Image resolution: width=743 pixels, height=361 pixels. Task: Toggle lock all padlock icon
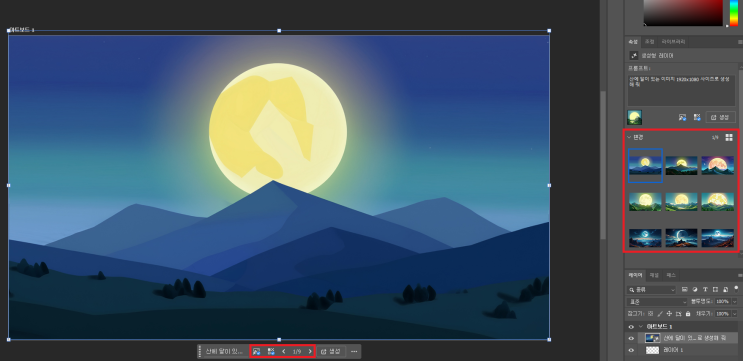coord(688,314)
